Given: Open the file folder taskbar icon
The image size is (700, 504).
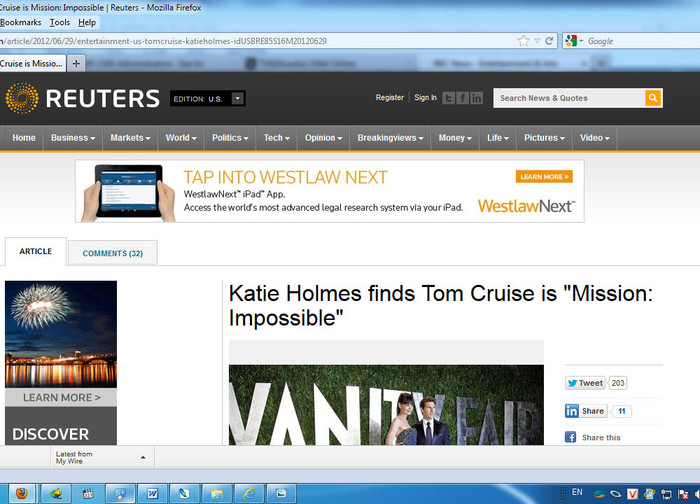Looking at the screenshot, I should point(217,493).
